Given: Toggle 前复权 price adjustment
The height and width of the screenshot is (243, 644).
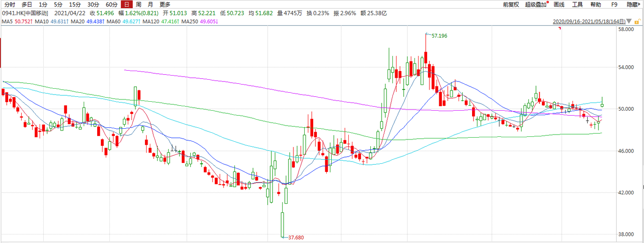Looking at the screenshot, I should 511,4.
